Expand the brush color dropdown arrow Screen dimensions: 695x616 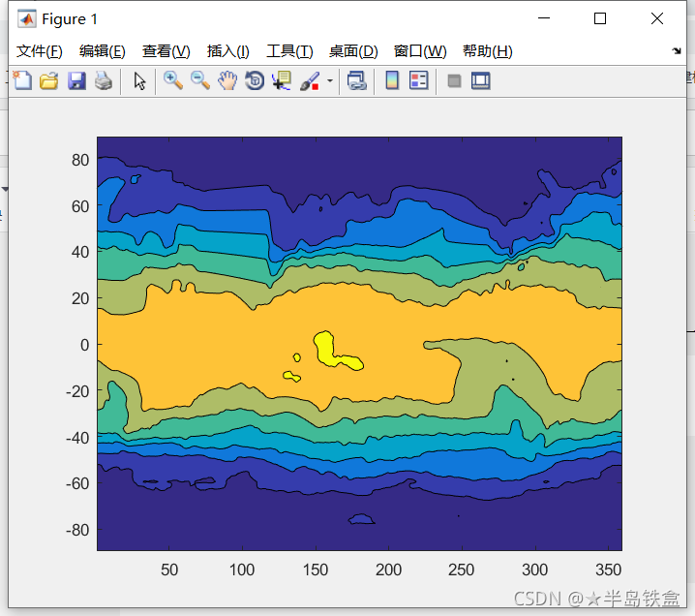(329, 81)
